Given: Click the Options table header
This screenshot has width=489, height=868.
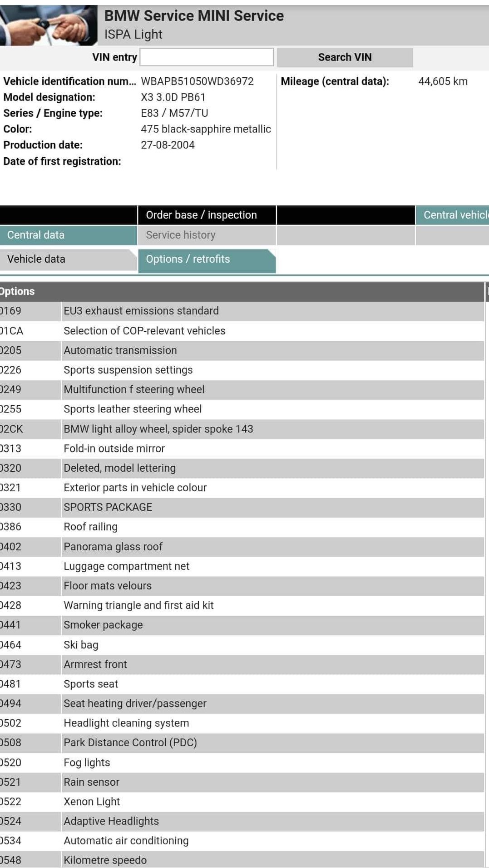Looking at the screenshot, I should tap(242, 291).
